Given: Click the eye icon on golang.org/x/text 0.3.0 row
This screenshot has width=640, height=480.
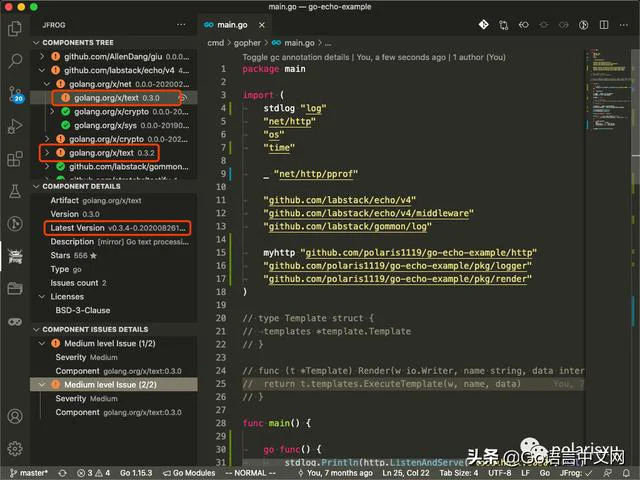Looking at the screenshot, I should pyautogui.click(x=184, y=98).
